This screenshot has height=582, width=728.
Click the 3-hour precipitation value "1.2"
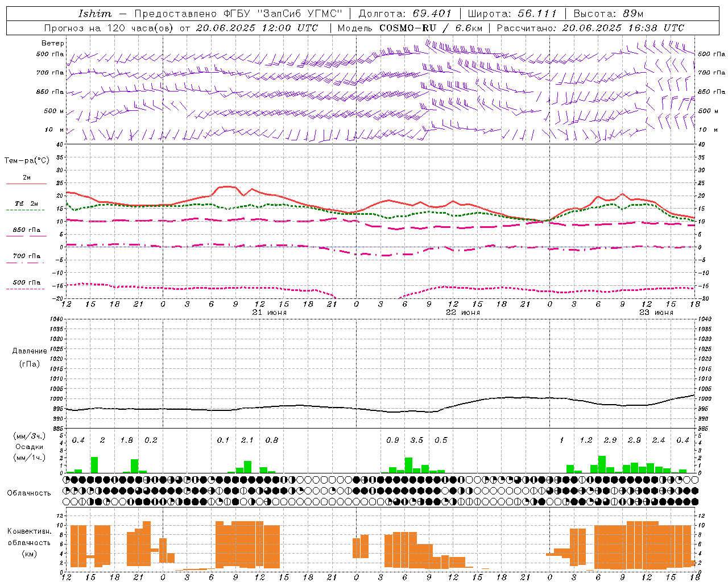(586, 440)
